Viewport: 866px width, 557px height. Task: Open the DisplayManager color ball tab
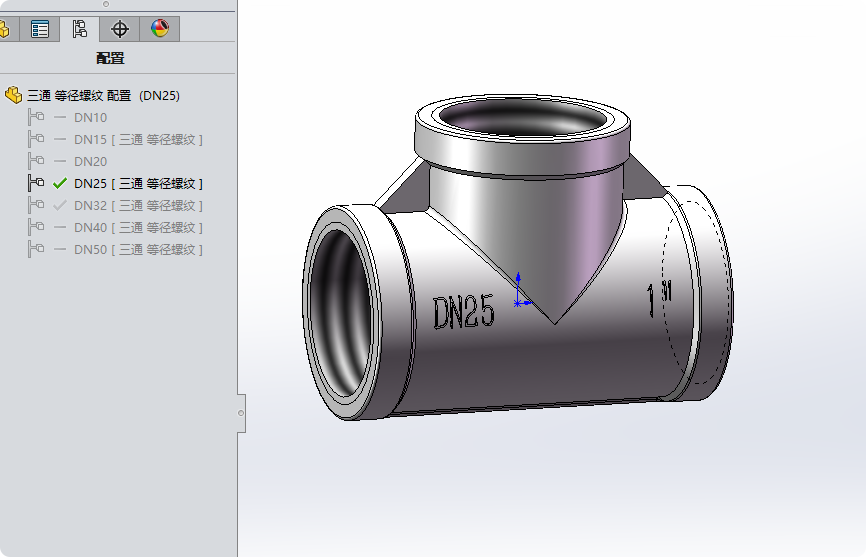160,29
